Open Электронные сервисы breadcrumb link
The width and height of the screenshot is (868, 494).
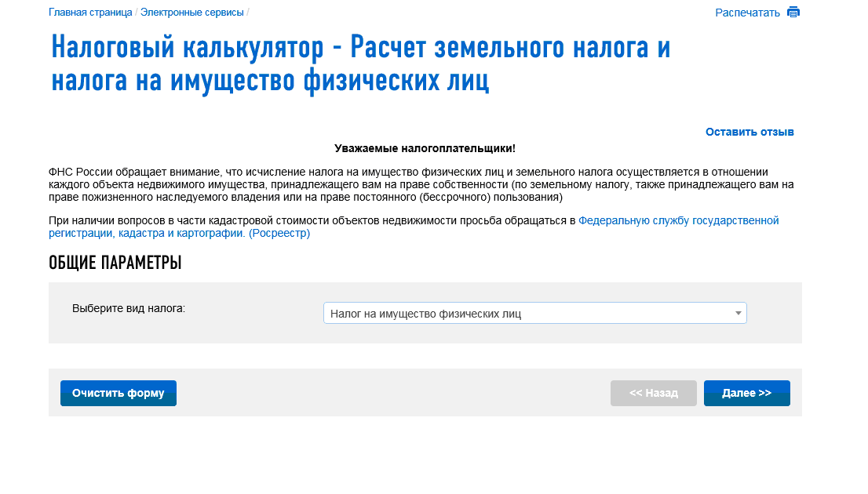192,13
